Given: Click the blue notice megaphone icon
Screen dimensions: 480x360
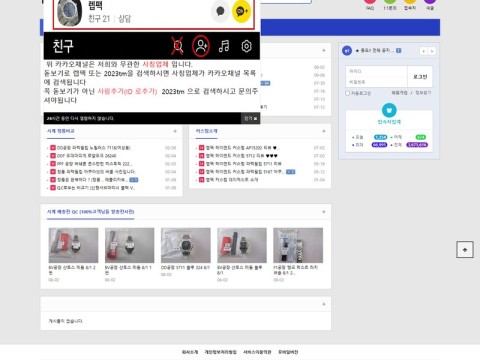Looking at the screenshot, I should pyautogui.click(x=347, y=51).
